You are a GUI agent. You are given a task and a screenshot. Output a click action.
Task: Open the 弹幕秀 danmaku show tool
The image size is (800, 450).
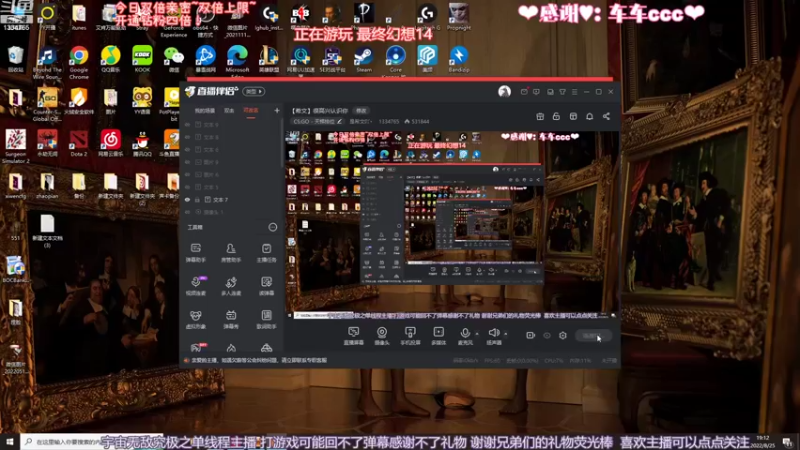231,319
